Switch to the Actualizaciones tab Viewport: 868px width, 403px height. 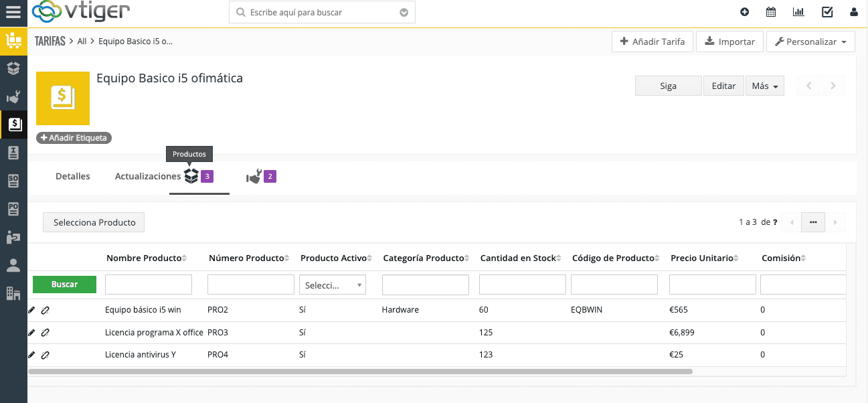[147, 177]
